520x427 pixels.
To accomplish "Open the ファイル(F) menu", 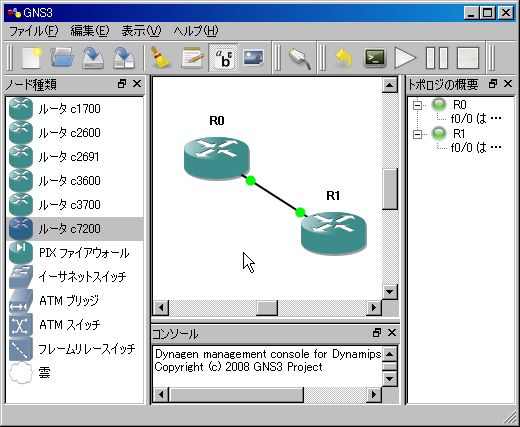I will point(33,31).
